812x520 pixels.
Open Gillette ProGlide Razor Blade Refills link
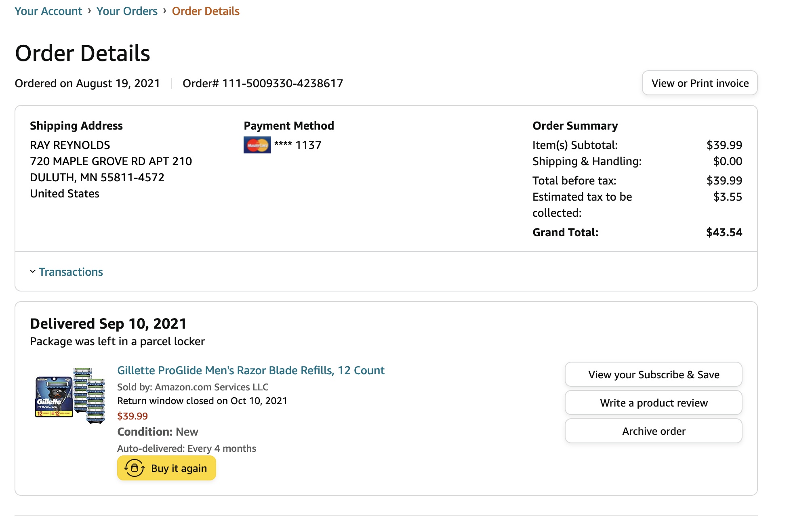pos(250,370)
